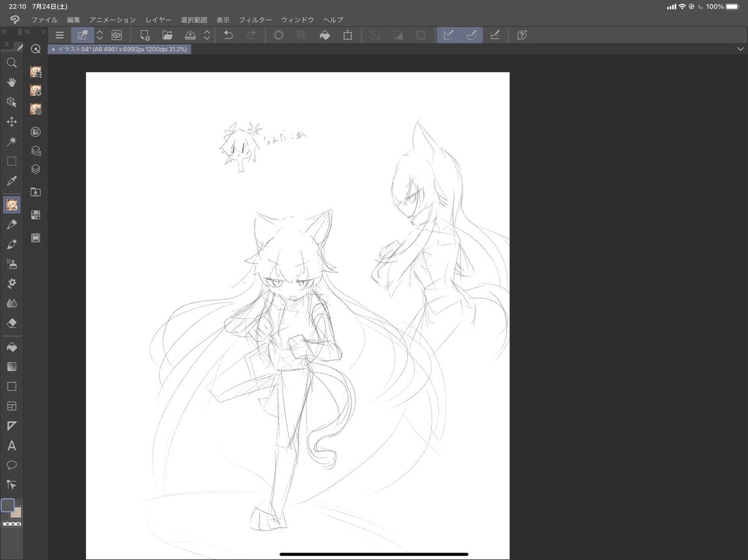Tap the Clip Studio swirl icon
This screenshot has width=748, height=560.
click(117, 36)
